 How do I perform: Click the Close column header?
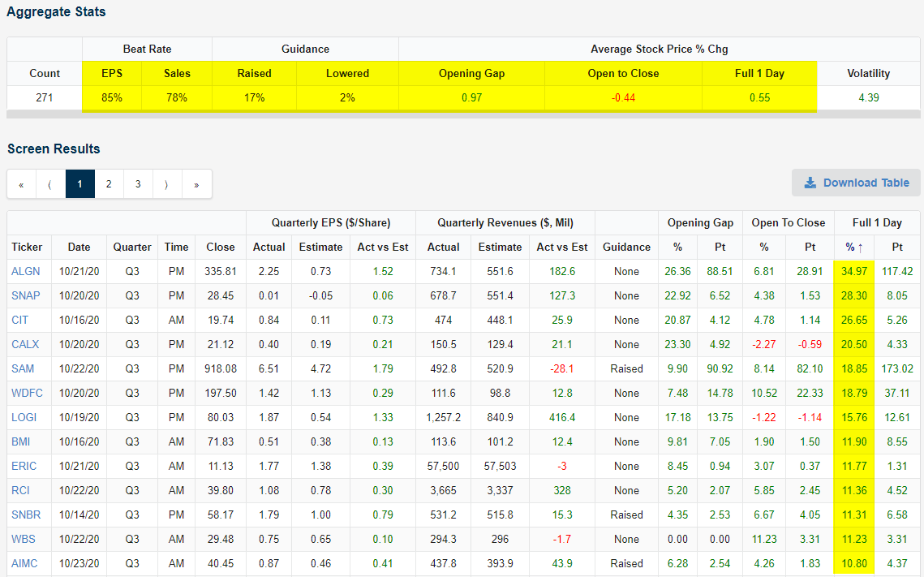pyautogui.click(x=221, y=247)
